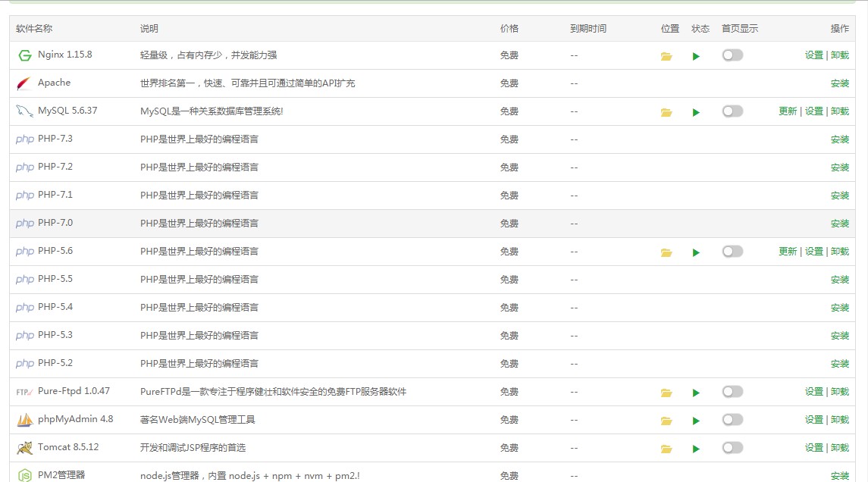Open the PHP-5.6 folder location icon
The width and height of the screenshot is (868, 482).
666,252
